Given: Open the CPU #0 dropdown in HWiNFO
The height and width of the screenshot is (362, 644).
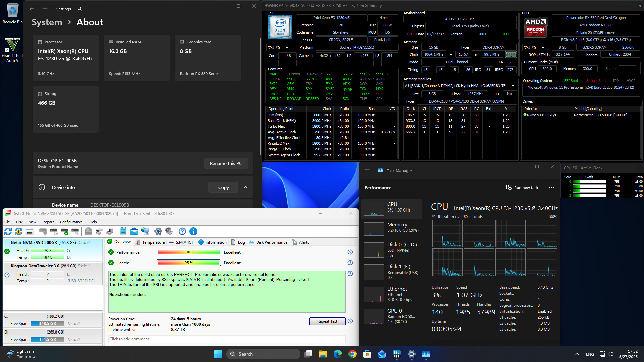Looking at the screenshot, I should click(x=279, y=48).
